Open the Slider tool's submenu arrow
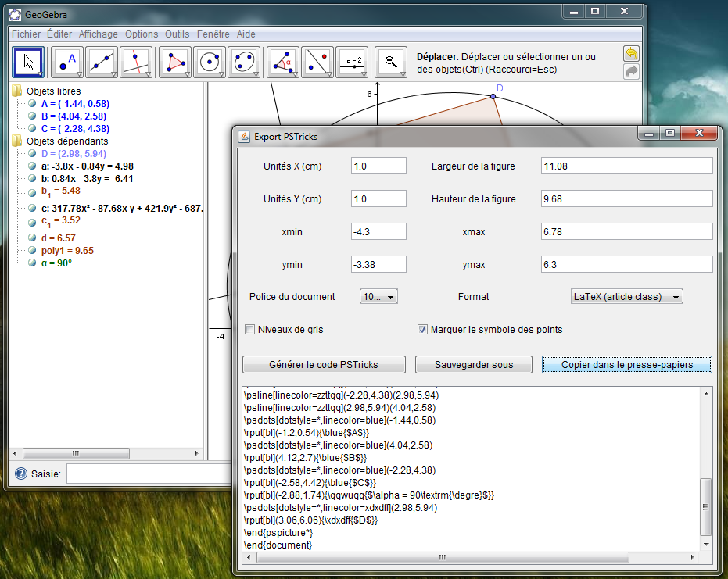 [364, 74]
